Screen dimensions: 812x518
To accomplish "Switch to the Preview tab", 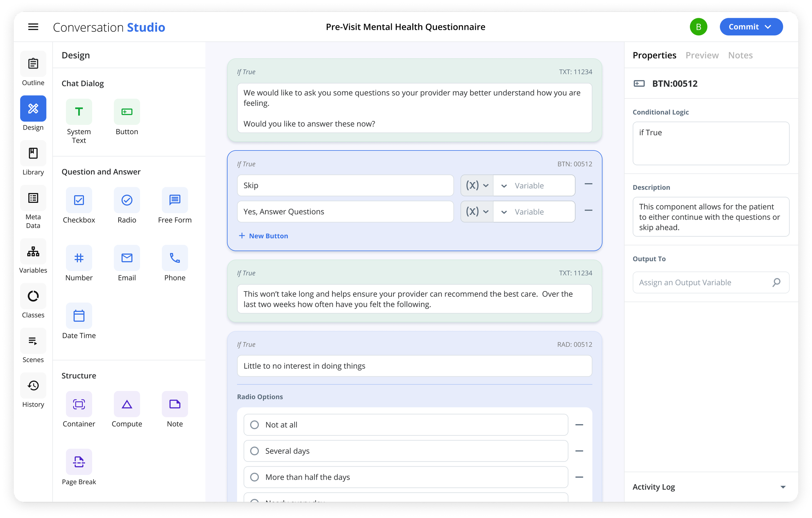I will [x=702, y=55].
